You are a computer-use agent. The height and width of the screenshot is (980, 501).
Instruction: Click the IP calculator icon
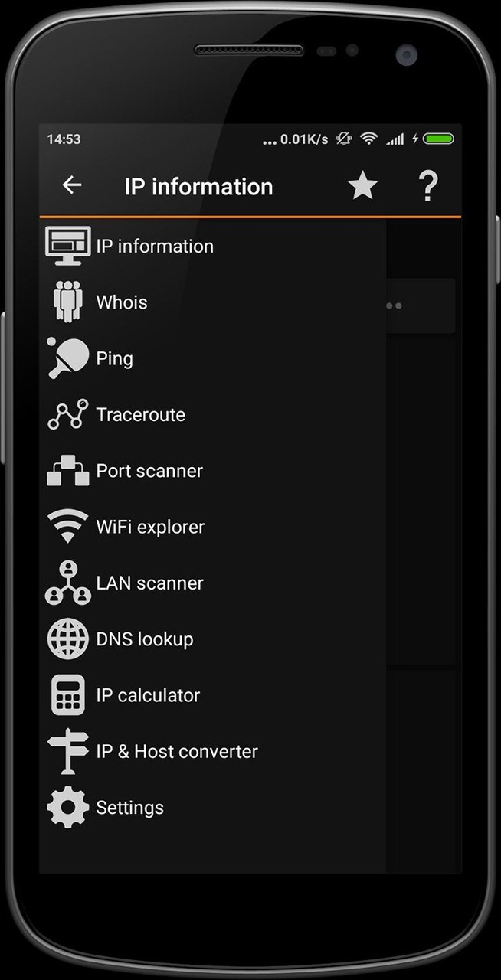point(68,694)
